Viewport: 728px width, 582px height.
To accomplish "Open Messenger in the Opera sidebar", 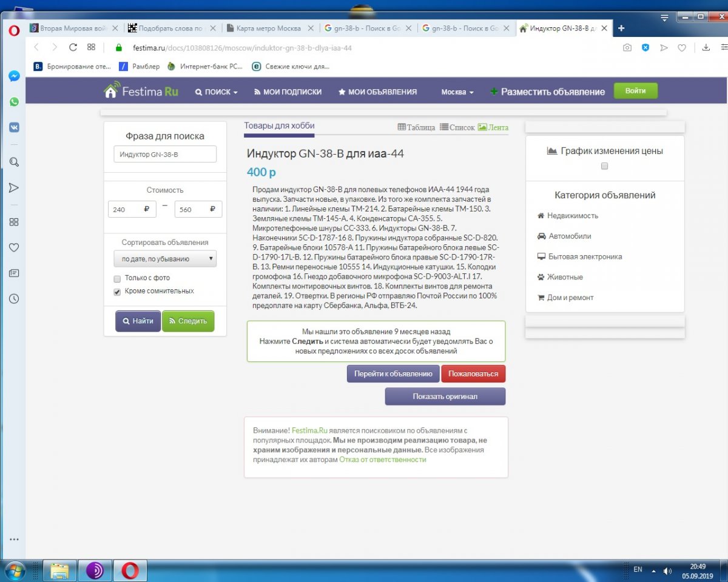I will click(14, 76).
